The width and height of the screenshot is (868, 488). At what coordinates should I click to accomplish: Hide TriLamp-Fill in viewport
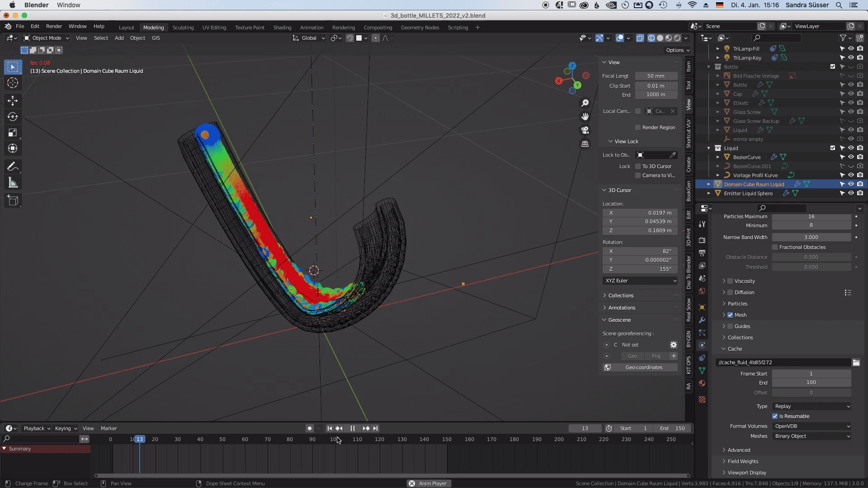click(x=851, y=49)
